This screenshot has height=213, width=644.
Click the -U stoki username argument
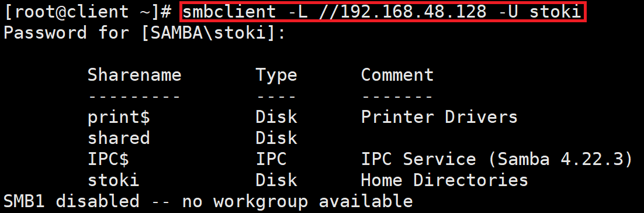539,12
